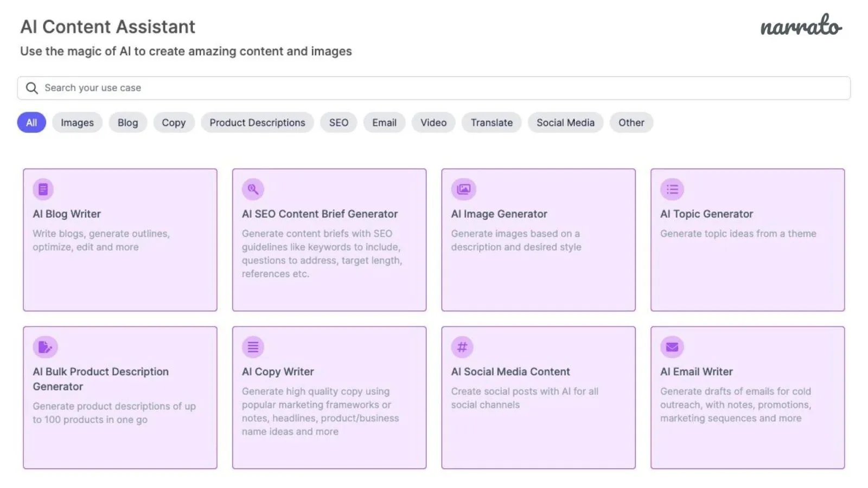This screenshot has height=488, width=868.
Task: Select the Product Descriptions category
Action: pyautogui.click(x=257, y=123)
